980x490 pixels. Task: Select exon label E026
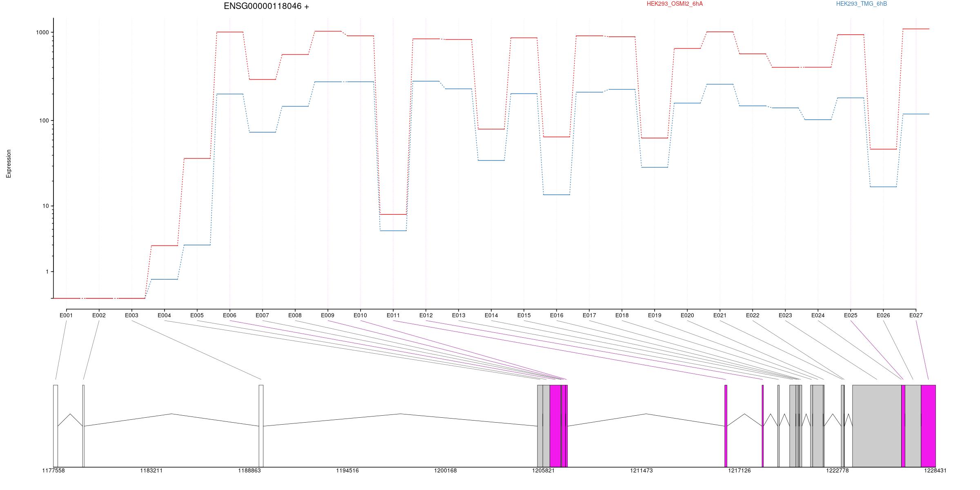(883, 315)
